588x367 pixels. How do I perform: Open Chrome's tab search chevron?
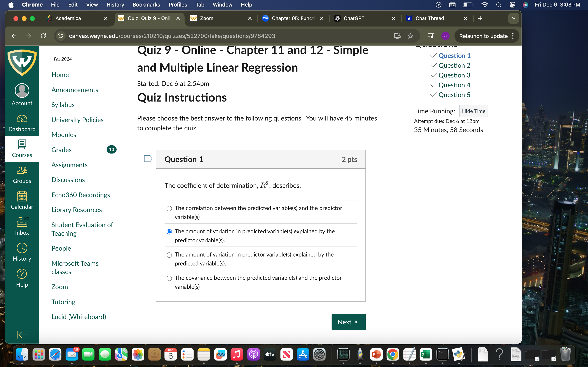click(x=513, y=18)
